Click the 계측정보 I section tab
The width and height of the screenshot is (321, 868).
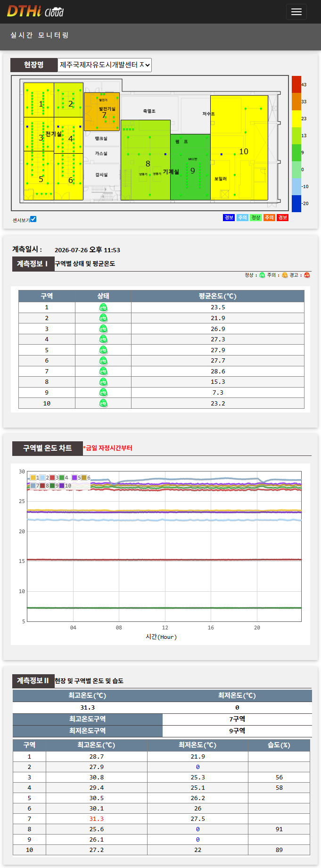(33, 264)
